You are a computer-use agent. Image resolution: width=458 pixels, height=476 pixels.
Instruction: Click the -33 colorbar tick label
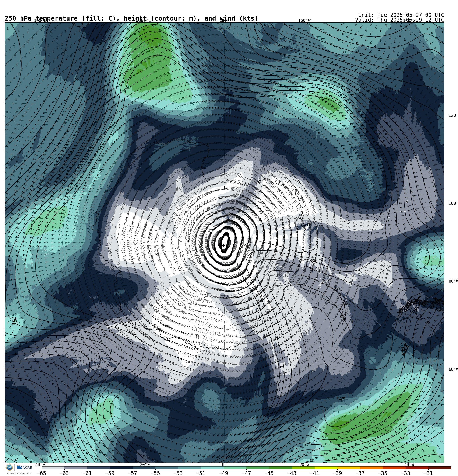pos(406,473)
